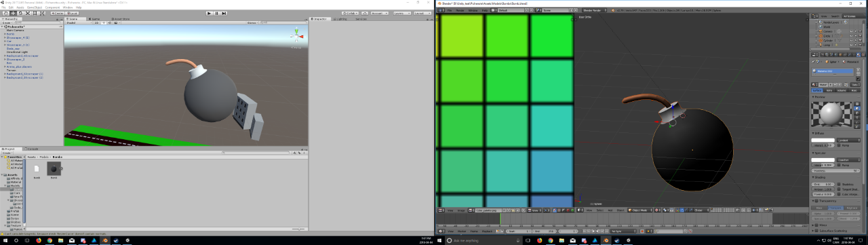The image size is (868, 245).
Task: Click the Halo button in Blender material panel
Action: click(854, 90)
